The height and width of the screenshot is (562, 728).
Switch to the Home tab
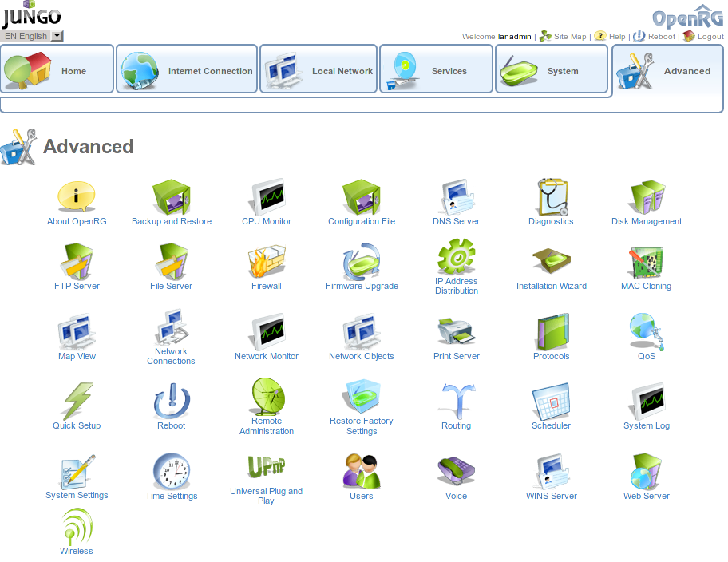(x=57, y=69)
